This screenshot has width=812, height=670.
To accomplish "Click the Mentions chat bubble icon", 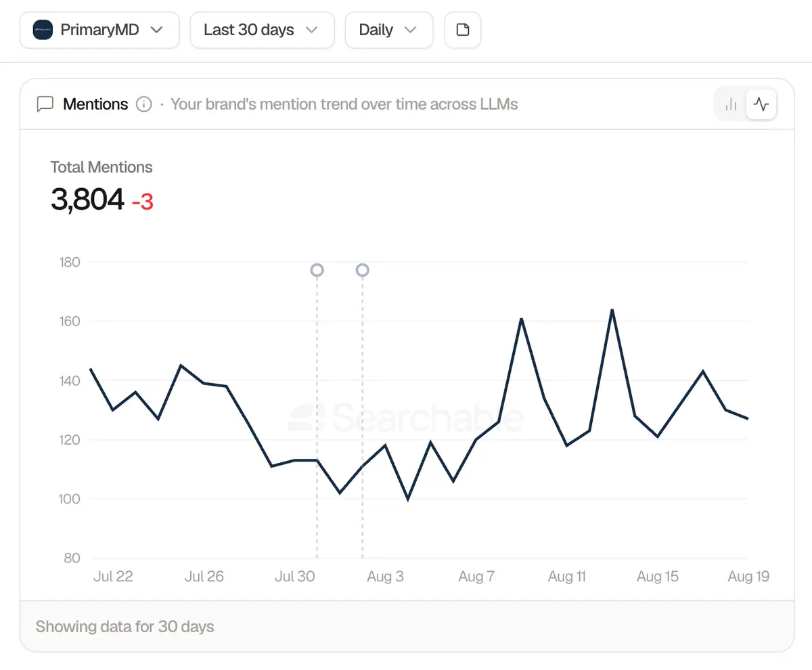I will click(x=45, y=104).
